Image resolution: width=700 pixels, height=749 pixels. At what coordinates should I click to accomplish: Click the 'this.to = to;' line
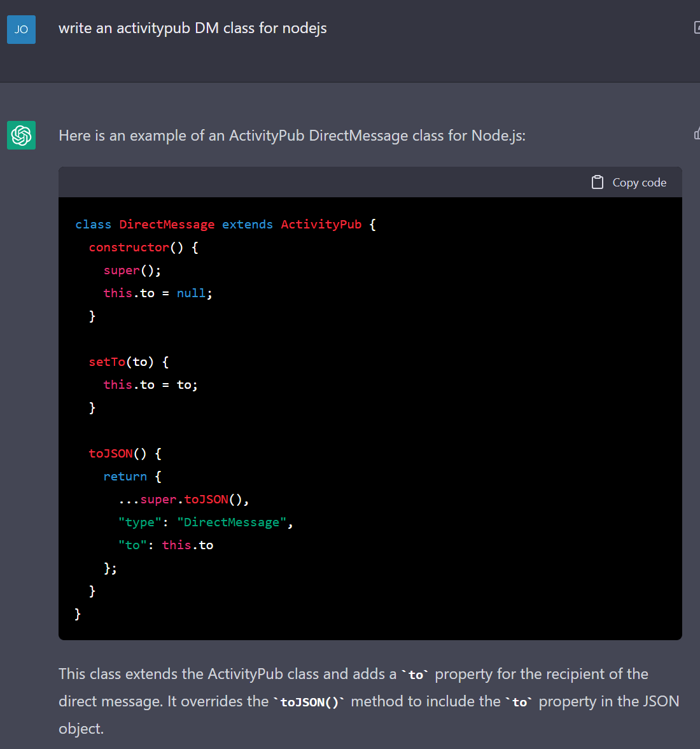pyautogui.click(x=151, y=385)
